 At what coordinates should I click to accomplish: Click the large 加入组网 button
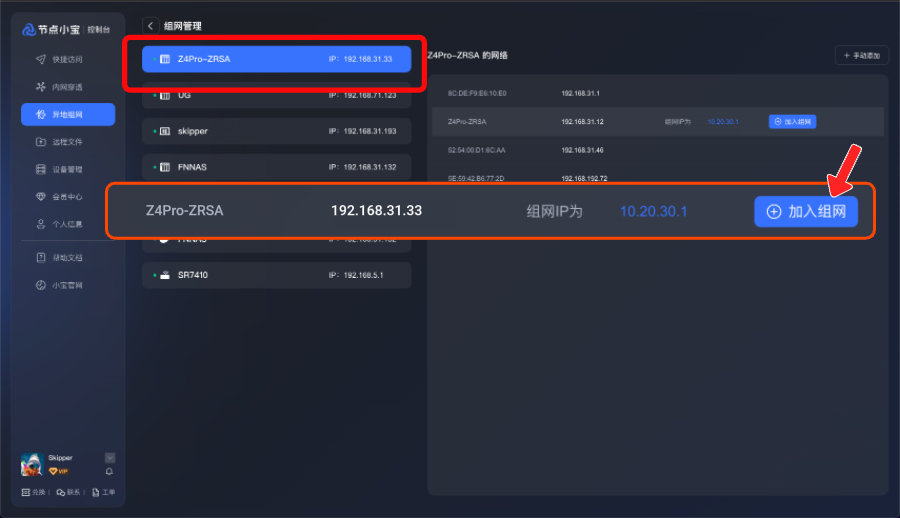coord(805,212)
